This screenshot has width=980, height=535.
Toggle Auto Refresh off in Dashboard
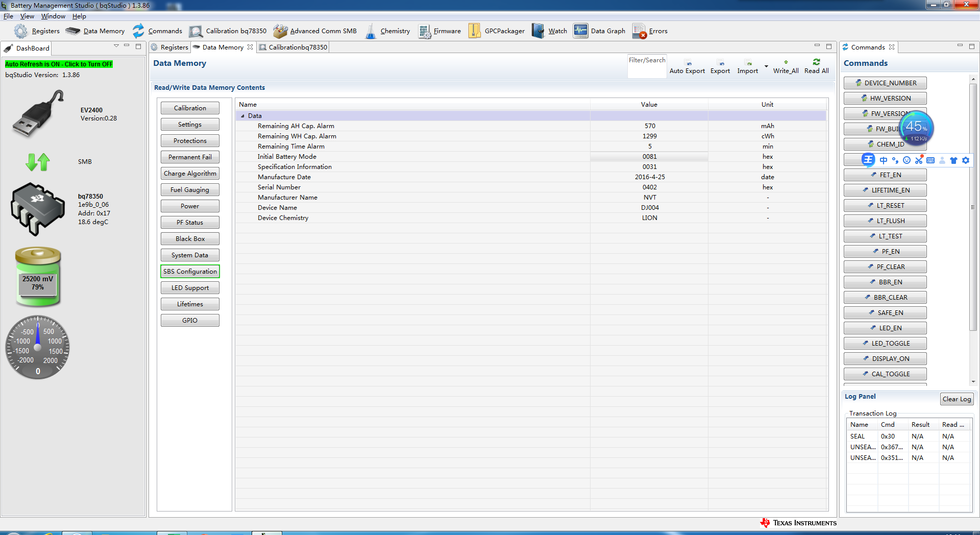(59, 64)
